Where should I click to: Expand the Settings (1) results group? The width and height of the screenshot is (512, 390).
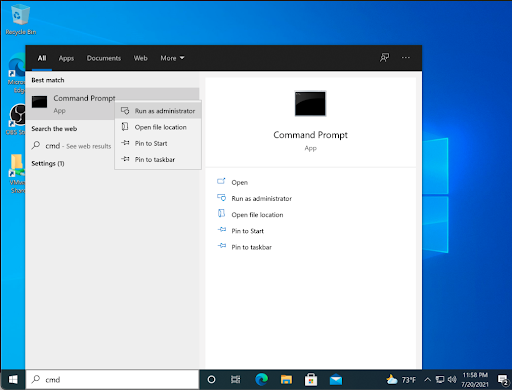click(48, 163)
